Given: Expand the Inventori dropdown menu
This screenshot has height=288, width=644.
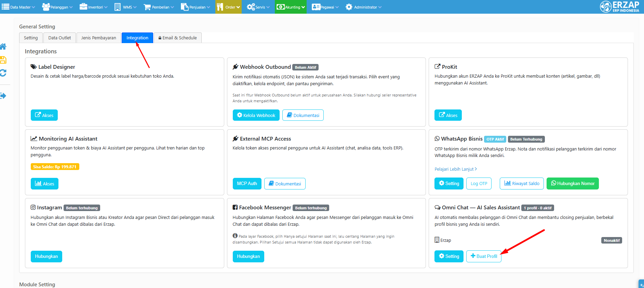Looking at the screenshot, I should (93, 7).
